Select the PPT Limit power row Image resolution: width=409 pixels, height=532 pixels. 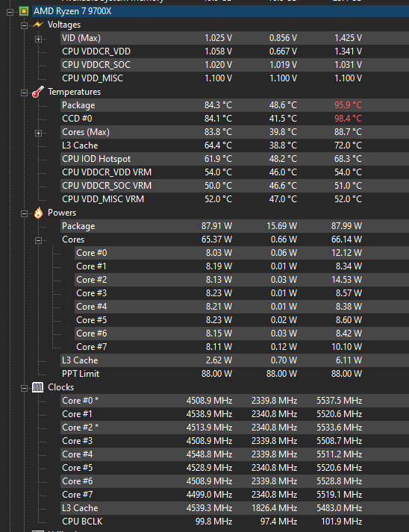(x=234, y=374)
